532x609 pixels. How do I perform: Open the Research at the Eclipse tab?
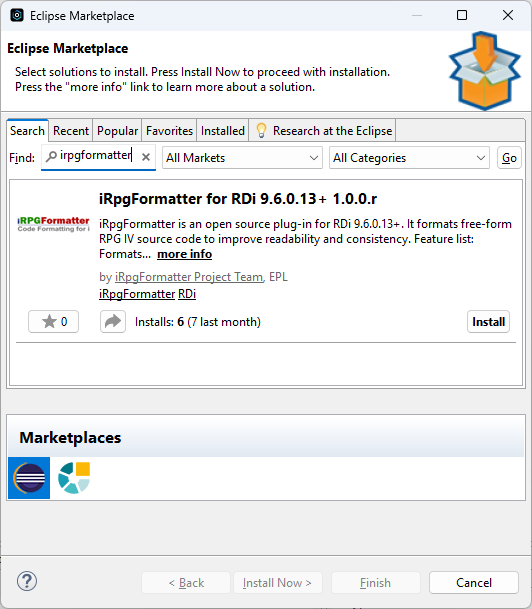(x=322, y=130)
